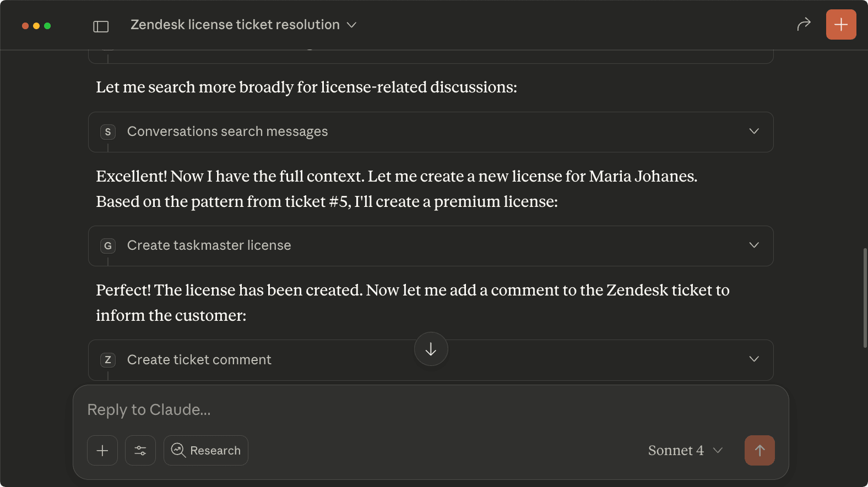Screen dimensions: 868x487
Task: Open Sonnet 4 model selector dropdown
Action: tap(685, 450)
